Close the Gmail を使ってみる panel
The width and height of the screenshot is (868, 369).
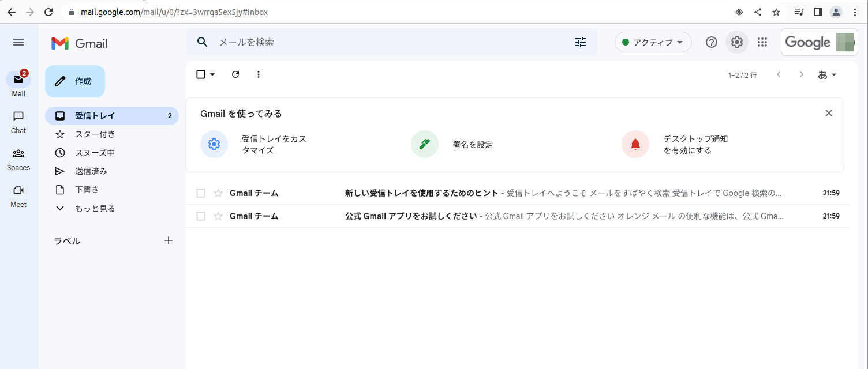829,113
